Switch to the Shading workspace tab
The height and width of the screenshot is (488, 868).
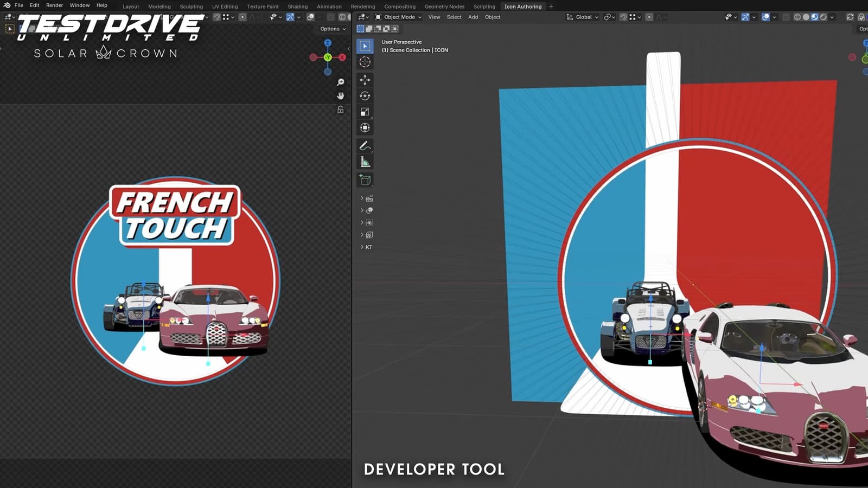tap(298, 7)
